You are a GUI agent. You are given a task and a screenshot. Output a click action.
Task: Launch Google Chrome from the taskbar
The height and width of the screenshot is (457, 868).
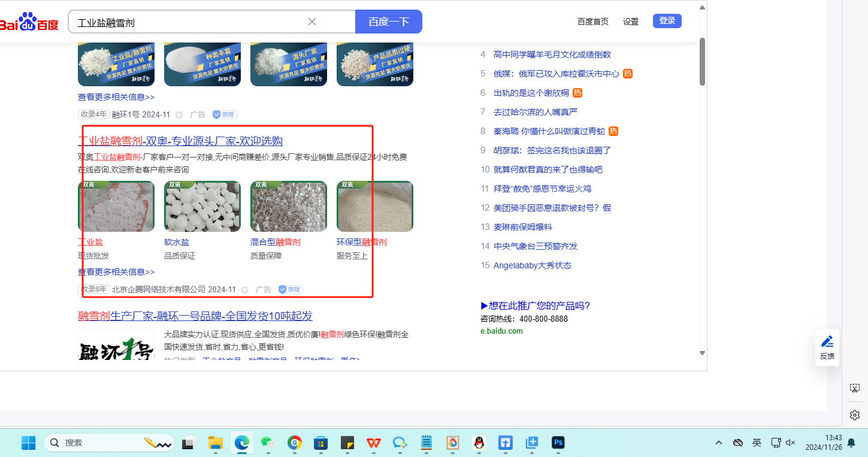tap(294, 443)
